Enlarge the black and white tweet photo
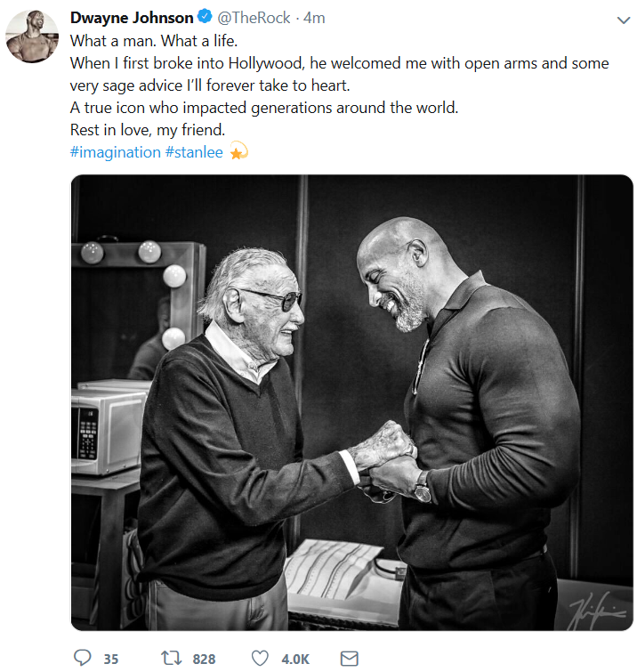This screenshot has width=637, height=672. point(351,402)
